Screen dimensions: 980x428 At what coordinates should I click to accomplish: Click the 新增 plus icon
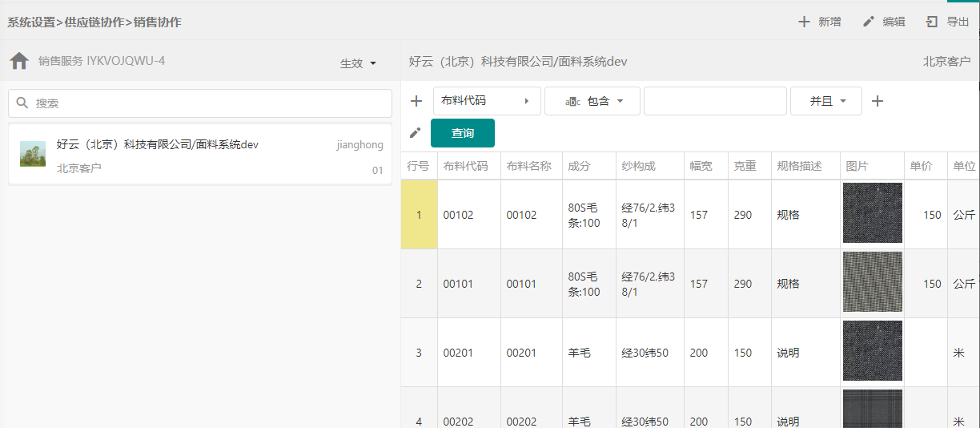click(x=804, y=22)
